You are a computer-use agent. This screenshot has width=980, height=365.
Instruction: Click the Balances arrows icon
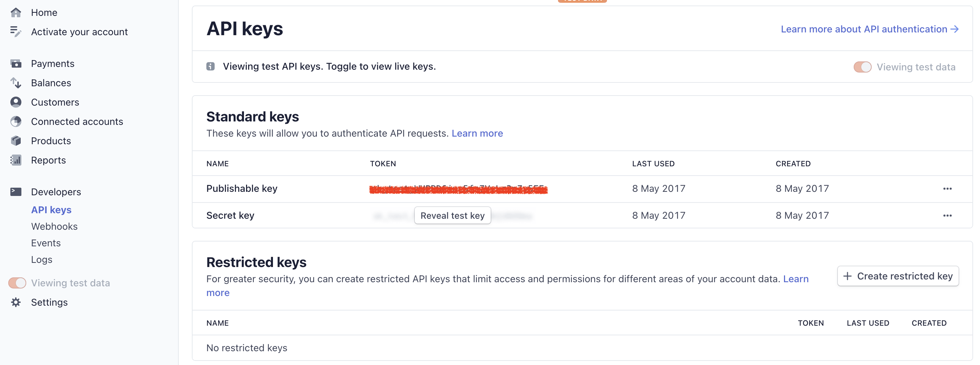(x=16, y=82)
